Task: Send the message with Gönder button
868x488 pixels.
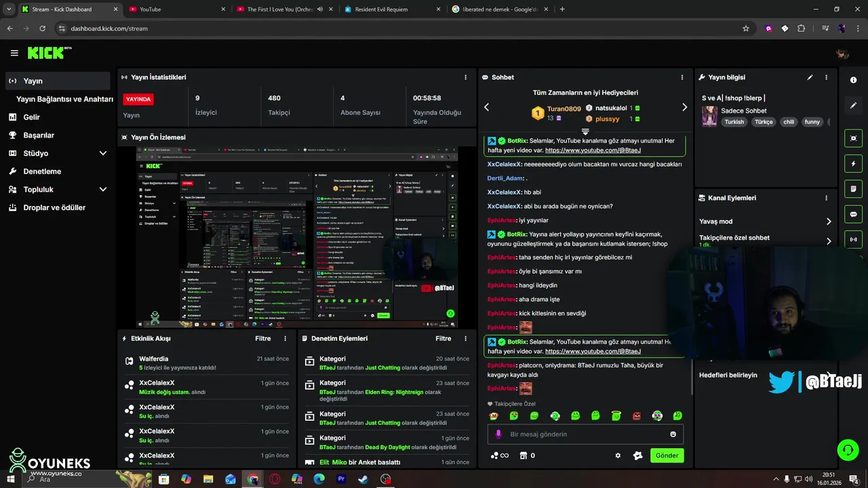Action: [667, 455]
